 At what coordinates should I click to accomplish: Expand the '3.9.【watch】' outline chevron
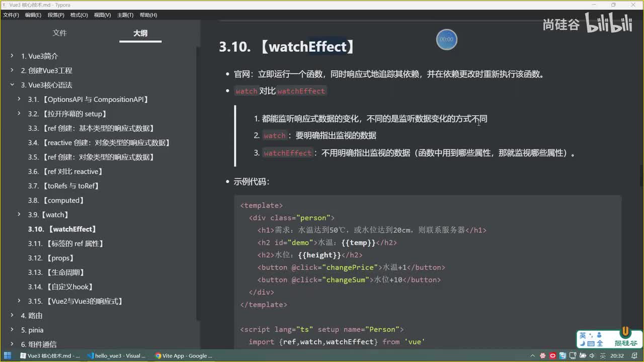pyautogui.click(x=19, y=215)
